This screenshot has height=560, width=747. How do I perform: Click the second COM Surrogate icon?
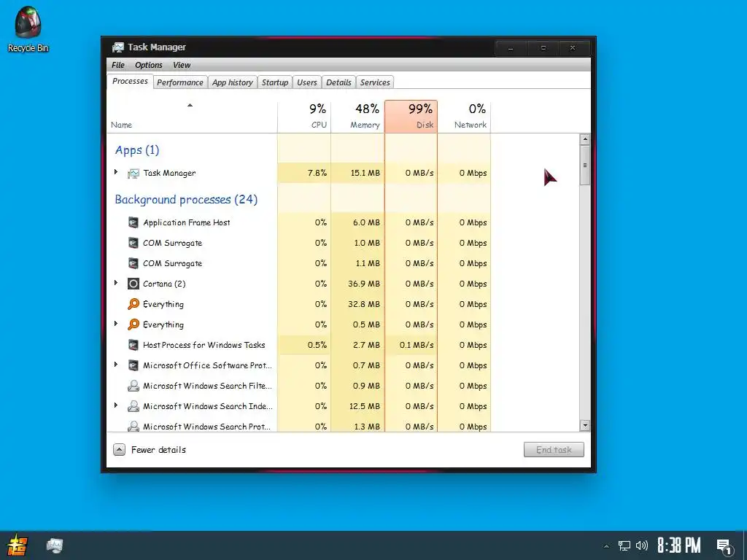133,263
